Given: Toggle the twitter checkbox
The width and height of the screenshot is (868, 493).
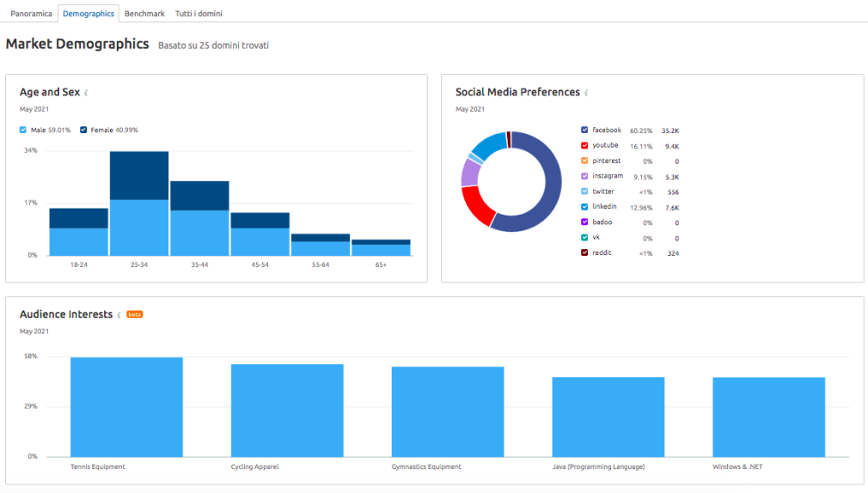Looking at the screenshot, I should click(x=584, y=192).
